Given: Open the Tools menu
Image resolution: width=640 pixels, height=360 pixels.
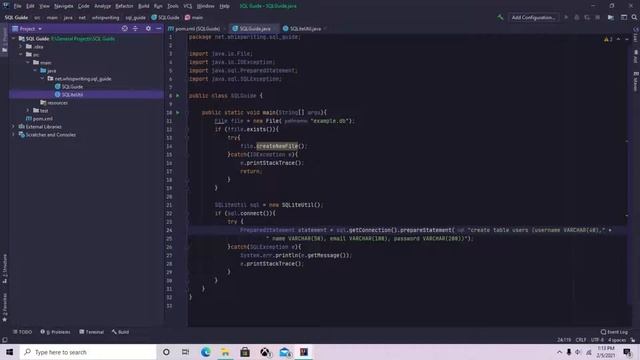Looking at the screenshot, I should coord(173,6).
